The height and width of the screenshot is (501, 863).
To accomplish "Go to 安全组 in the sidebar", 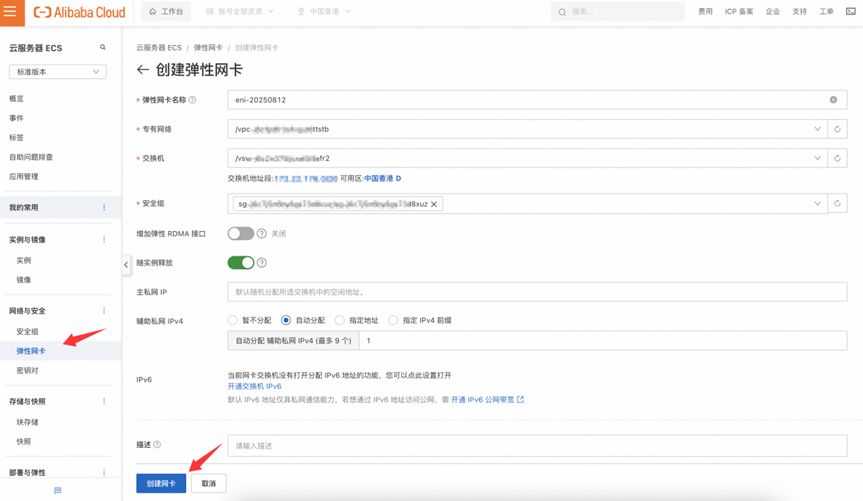I will (x=28, y=331).
